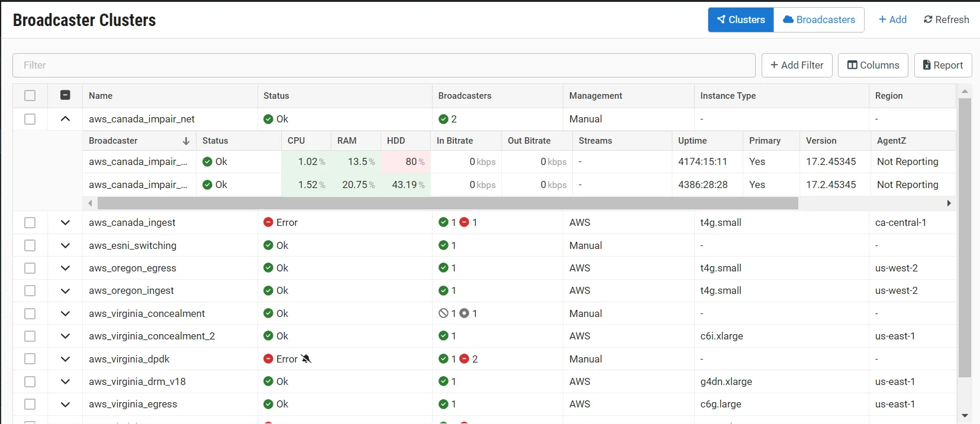The width and height of the screenshot is (980, 424).
Task: Generate a Report
Action: [943, 65]
